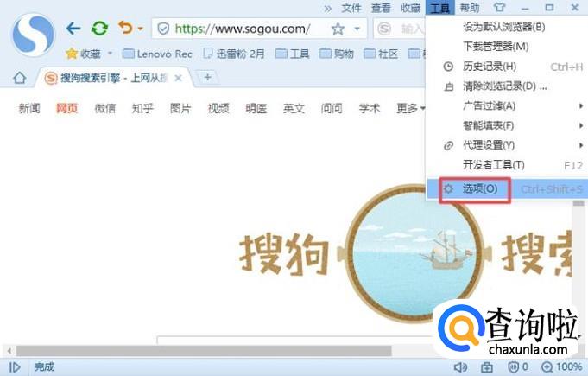Click the horizontal scrollbar thumb
588x376 pixels.
[x=204, y=351]
